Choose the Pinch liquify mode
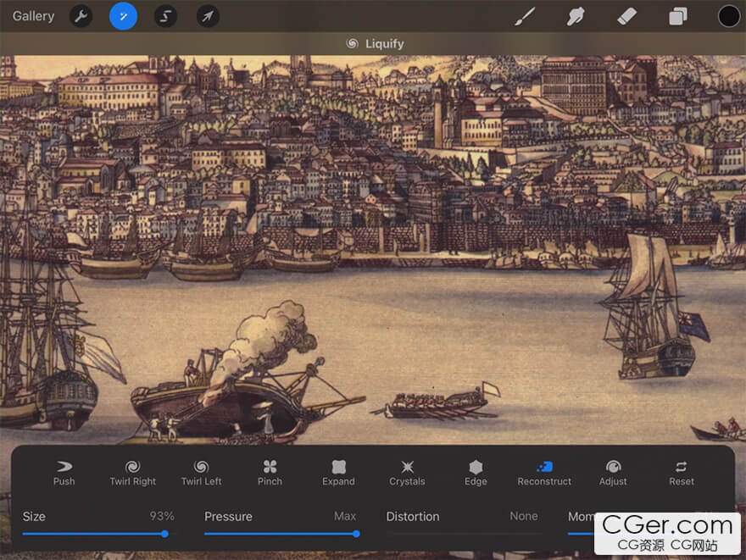Image resolution: width=746 pixels, height=560 pixels. coord(270,473)
